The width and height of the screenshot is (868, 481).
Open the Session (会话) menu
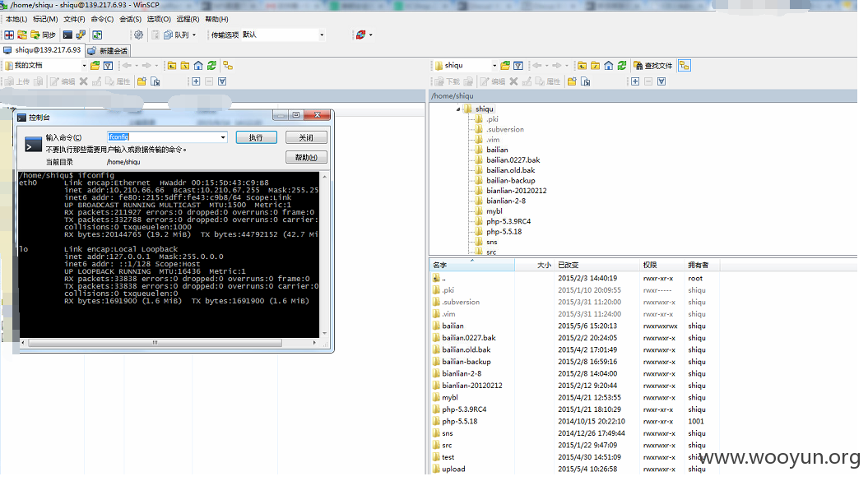tap(131, 19)
